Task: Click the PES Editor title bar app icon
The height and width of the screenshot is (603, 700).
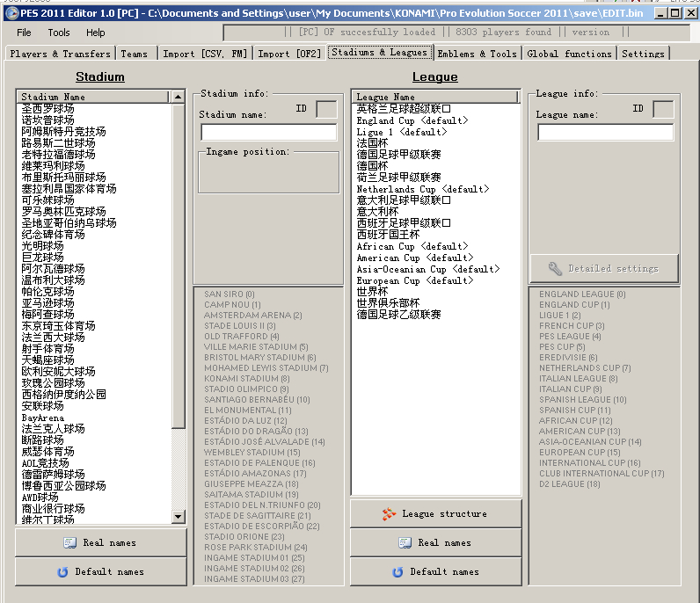Action: (x=11, y=13)
